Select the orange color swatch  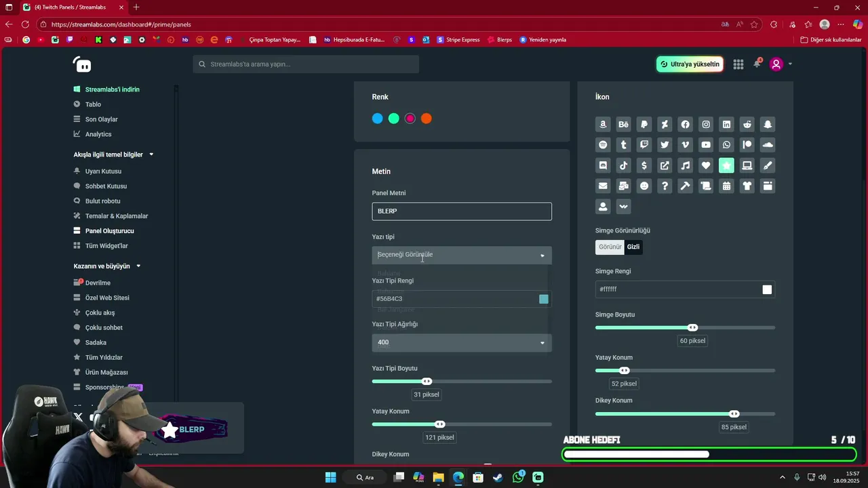point(427,119)
